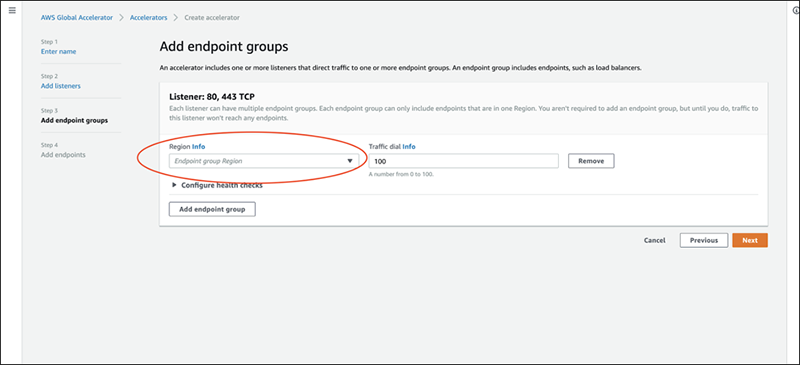The image size is (800, 365).
Task: Go back with the Previous button
Action: (704, 240)
